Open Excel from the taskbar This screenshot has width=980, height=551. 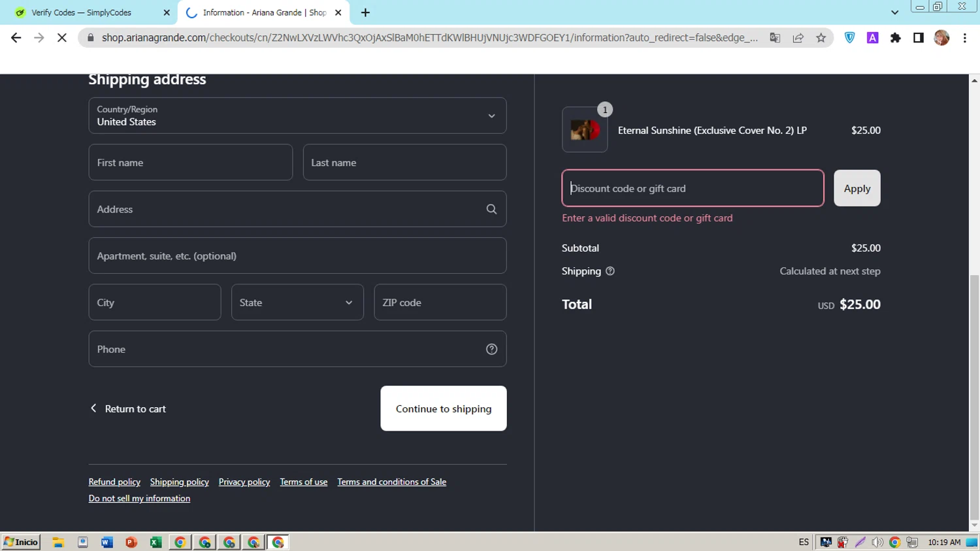click(x=155, y=542)
